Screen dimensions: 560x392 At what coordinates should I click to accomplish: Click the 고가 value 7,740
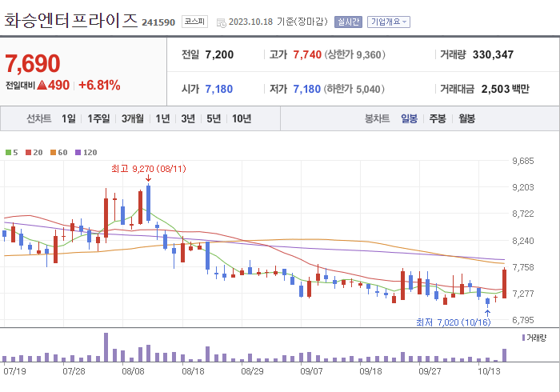(x=307, y=54)
